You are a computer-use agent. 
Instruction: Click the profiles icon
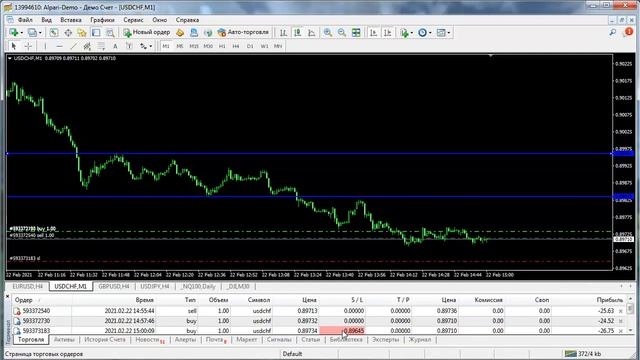pos(32,32)
